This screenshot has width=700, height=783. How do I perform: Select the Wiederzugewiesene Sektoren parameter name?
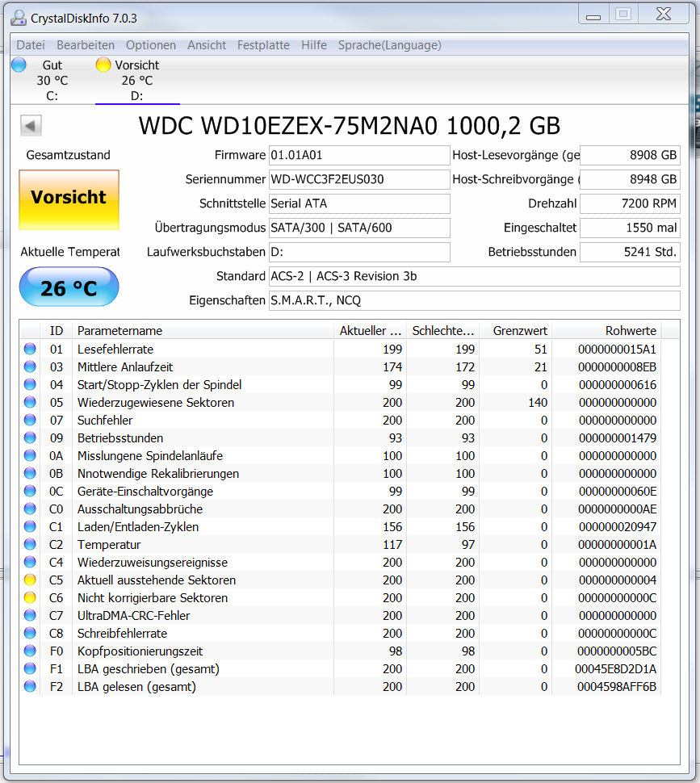pyautogui.click(x=156, y=403)
